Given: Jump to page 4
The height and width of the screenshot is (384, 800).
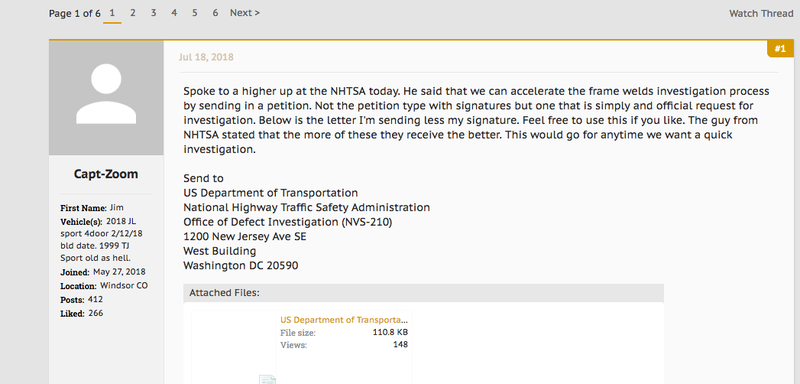Looking at the screenshot, I should tap(174, 13).
